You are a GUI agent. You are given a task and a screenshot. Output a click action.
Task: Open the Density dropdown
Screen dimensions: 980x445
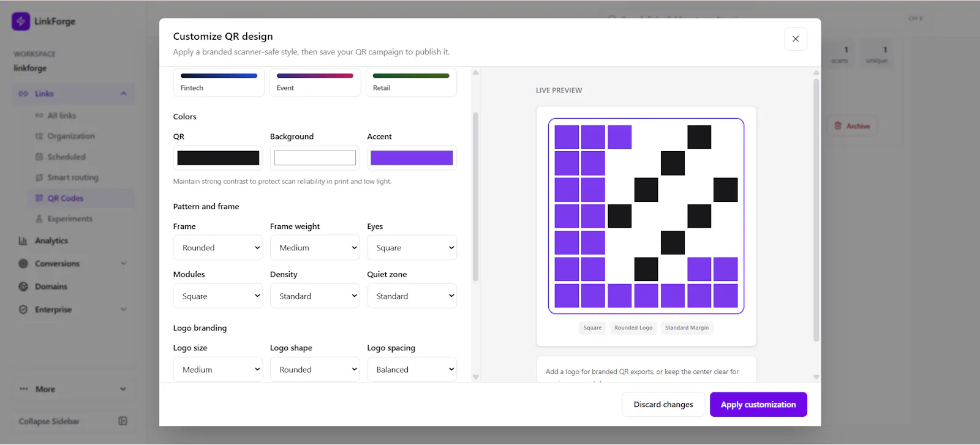click(315, 296)
